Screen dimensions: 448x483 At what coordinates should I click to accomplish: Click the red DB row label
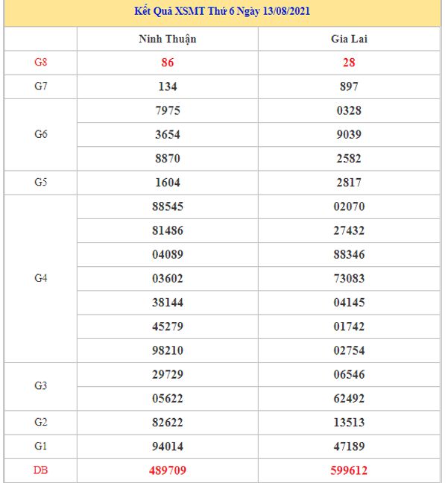(41, 470)
